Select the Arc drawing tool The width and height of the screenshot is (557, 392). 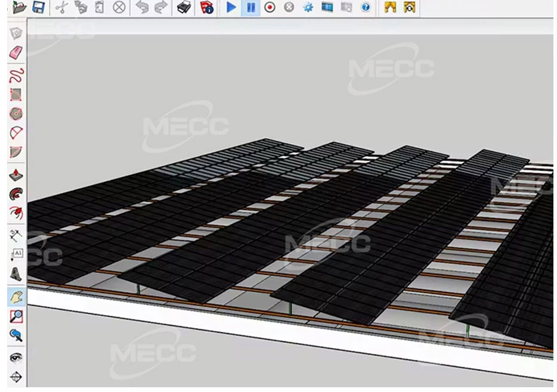pos(16,133)
